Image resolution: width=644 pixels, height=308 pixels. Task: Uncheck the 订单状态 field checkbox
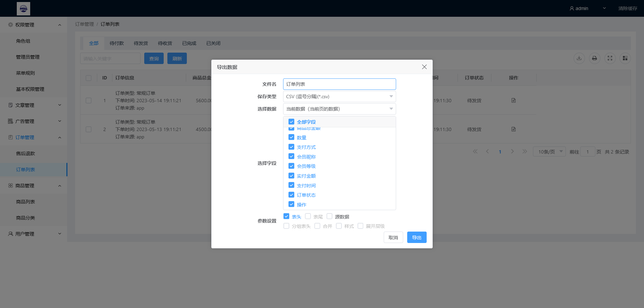click(291, 195)
